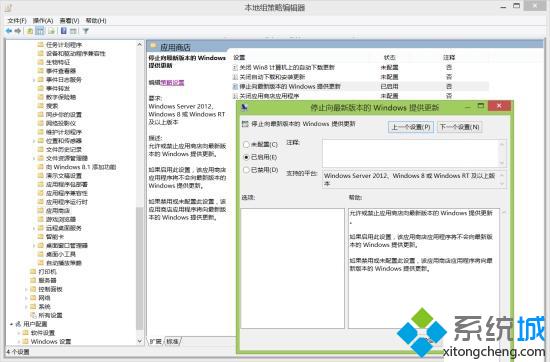Switch to the 标准 tab
Image resolution: width=550 pixels, height=362 pixels.
(172, 341)
